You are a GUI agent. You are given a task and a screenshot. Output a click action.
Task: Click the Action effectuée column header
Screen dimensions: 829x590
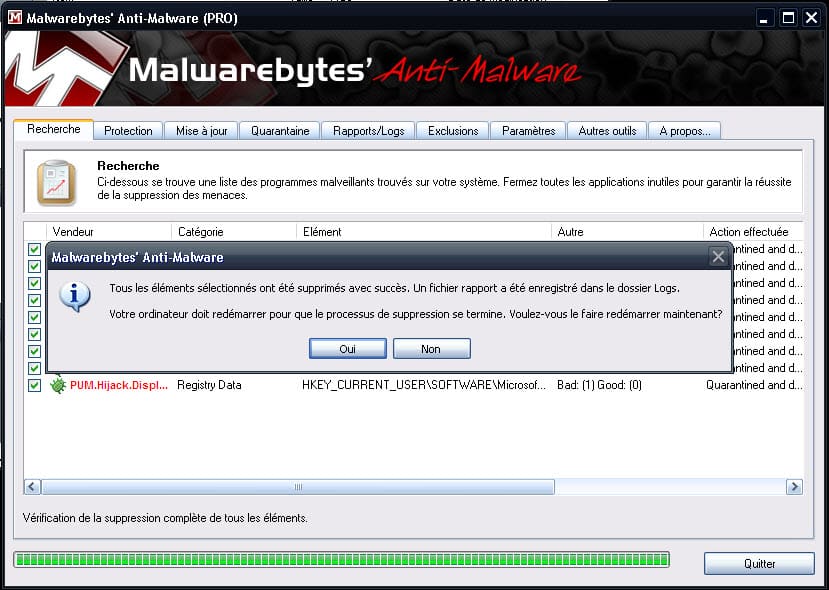click(x=753, y=232)
